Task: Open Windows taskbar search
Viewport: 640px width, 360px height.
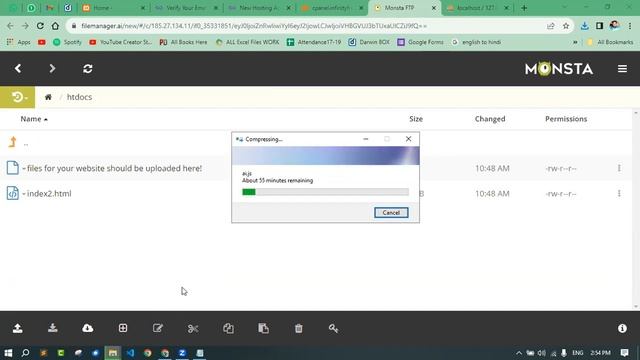Action: [25, 353]
